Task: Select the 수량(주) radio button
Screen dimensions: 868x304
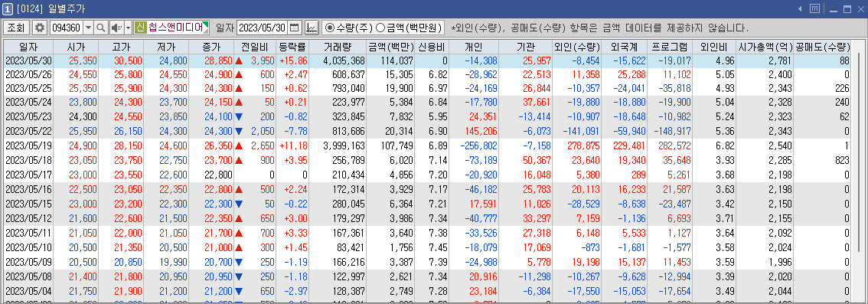Action: point(330,27)
